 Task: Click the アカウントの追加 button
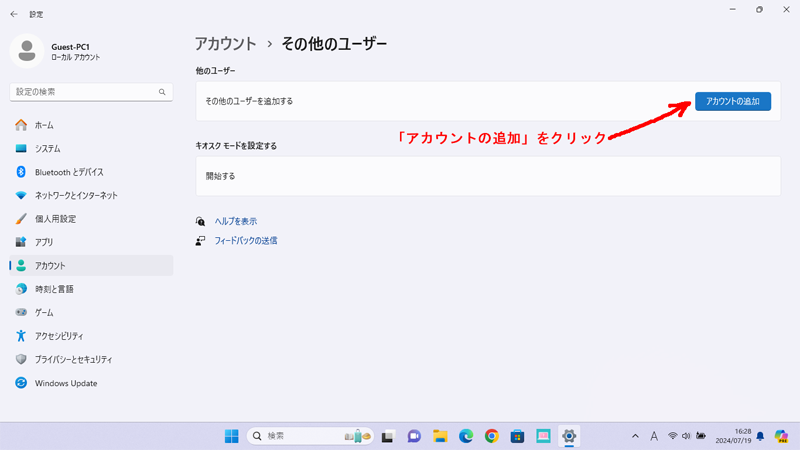tap(732, 102)
